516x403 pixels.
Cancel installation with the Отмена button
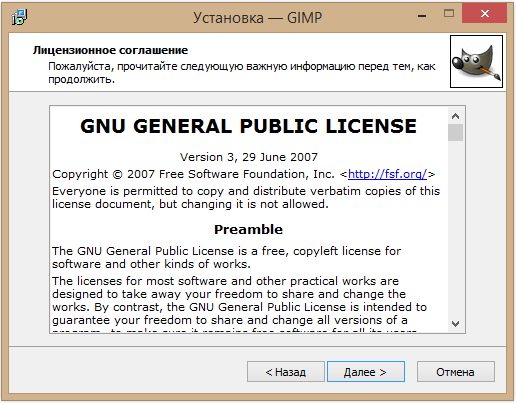tap(456, 372)
